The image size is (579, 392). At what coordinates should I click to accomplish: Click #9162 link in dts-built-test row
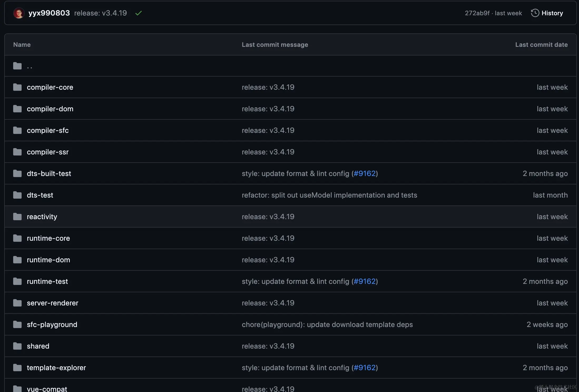(365, 173)
